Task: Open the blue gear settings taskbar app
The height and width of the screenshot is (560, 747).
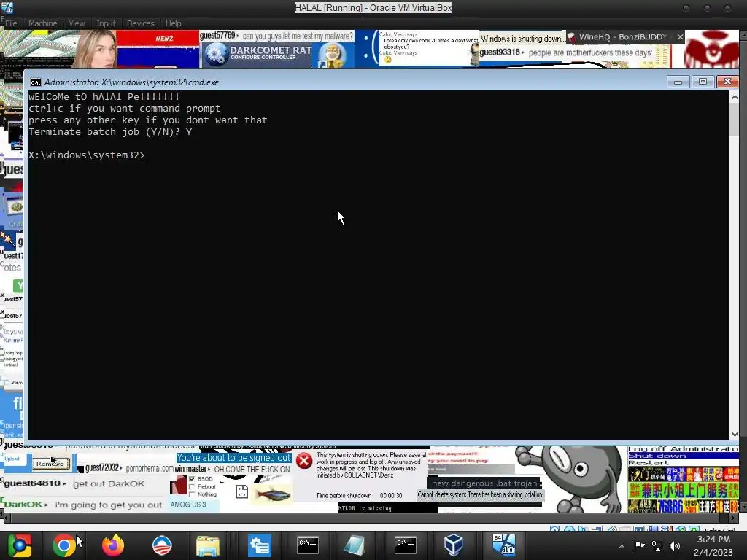Action: [260, 545]
